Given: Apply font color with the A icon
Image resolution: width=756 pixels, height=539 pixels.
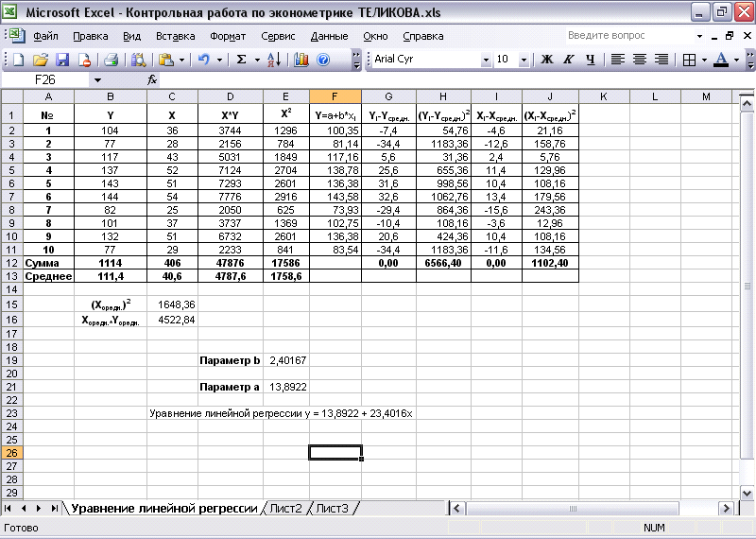Looking at the screenshot, I should tap(721, 60).
